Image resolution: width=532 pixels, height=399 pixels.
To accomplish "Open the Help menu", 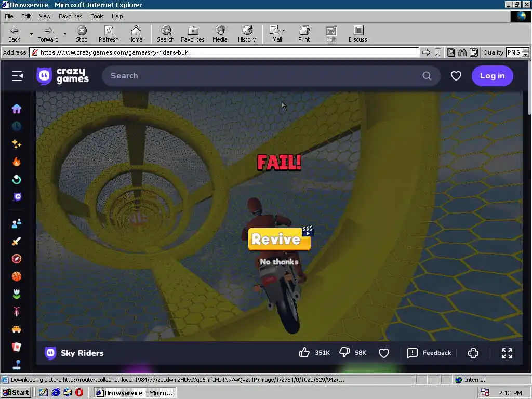I will click(x=117, y=16).
